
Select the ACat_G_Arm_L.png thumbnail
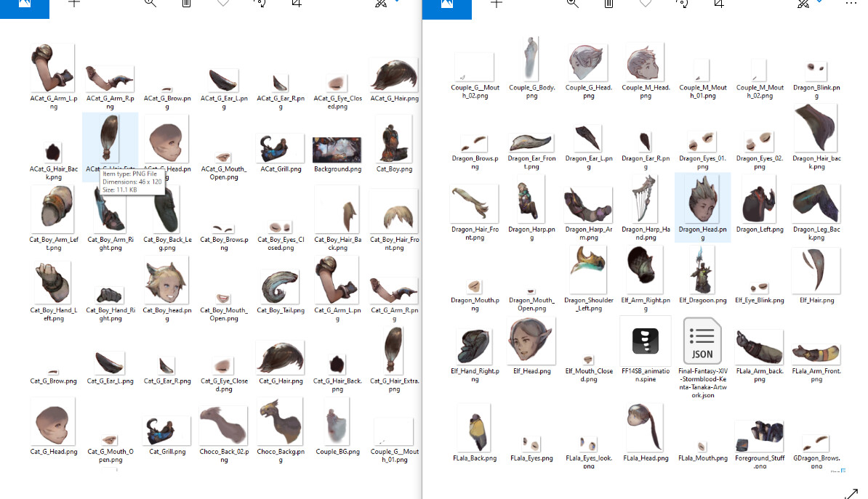52,68
